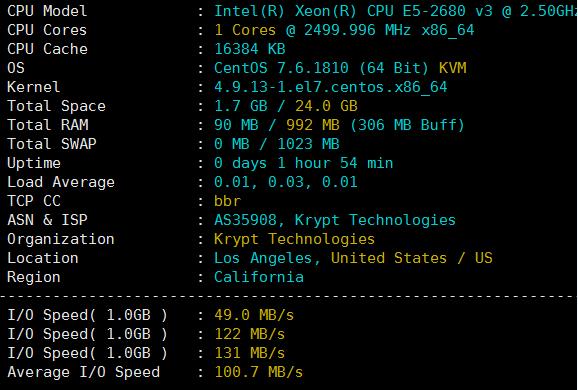Click the ASN & ISP label
The width and height of the screenshot is (578, 390).
pos(47,220)
